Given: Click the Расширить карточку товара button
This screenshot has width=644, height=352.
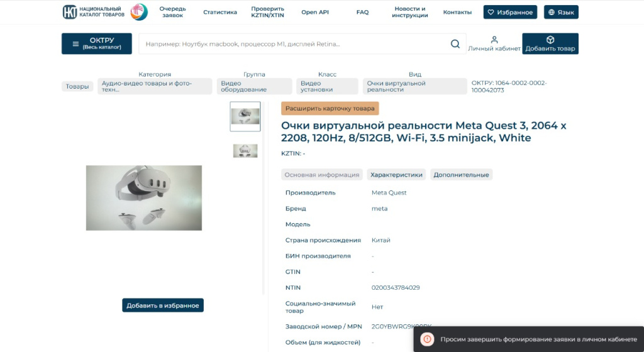Looking at the screenshot, I should (330, 108).
